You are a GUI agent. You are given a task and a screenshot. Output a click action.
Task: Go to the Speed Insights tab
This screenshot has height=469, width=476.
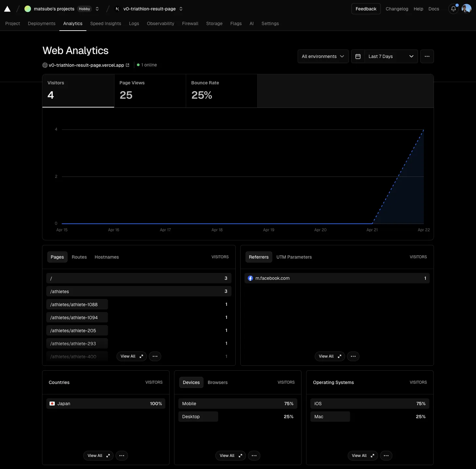click(106, 23)
